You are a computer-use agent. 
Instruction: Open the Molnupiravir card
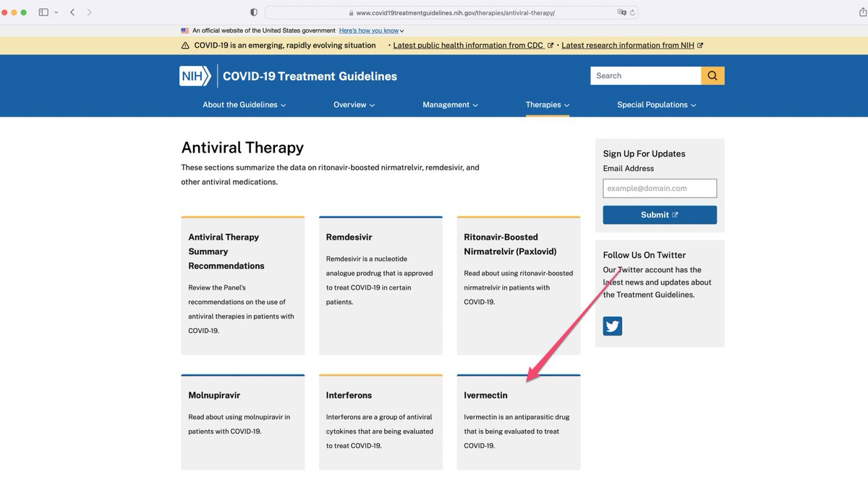coord(243,422)
